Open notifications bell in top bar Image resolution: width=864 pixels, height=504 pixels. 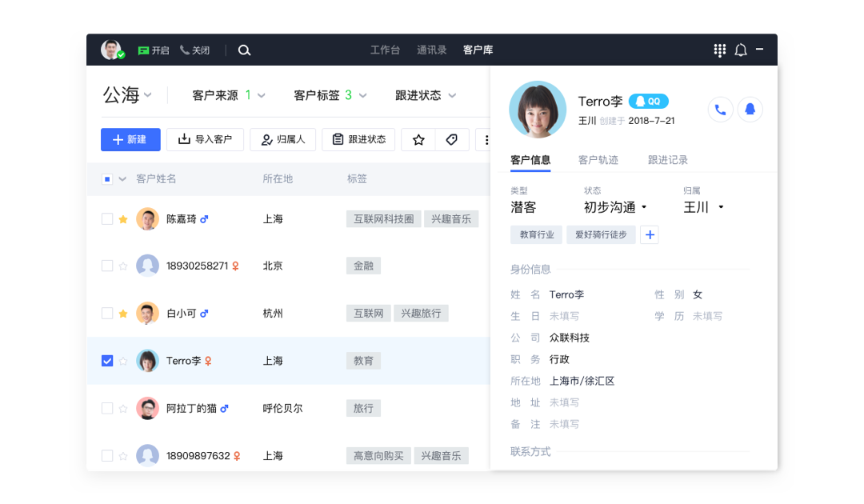pos(741,50)
